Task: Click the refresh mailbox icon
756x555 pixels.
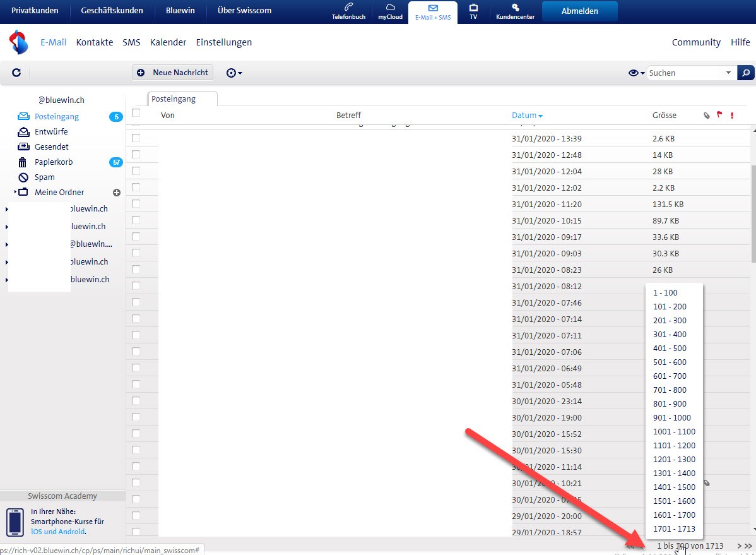Action: click(x=16, y=73)
